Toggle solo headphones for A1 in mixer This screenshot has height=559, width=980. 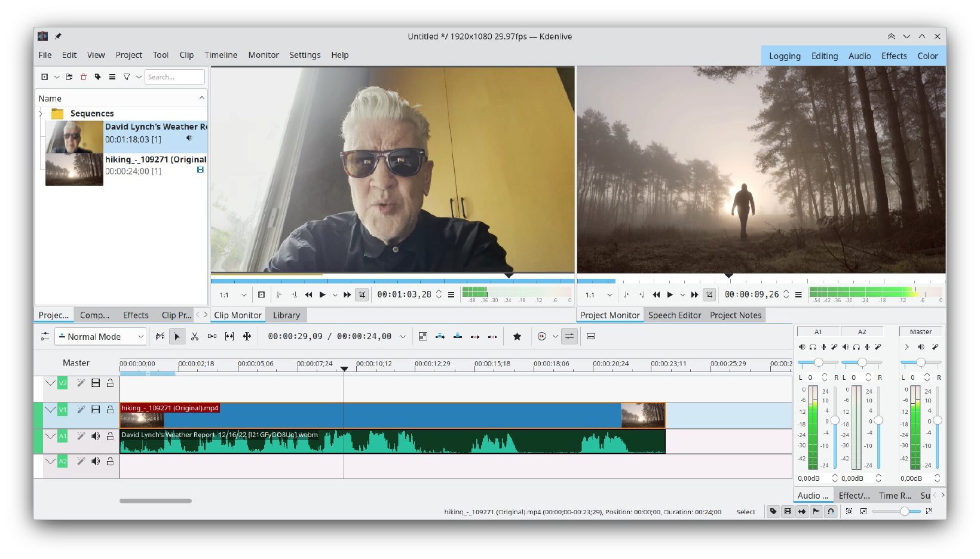click(813, 347)
